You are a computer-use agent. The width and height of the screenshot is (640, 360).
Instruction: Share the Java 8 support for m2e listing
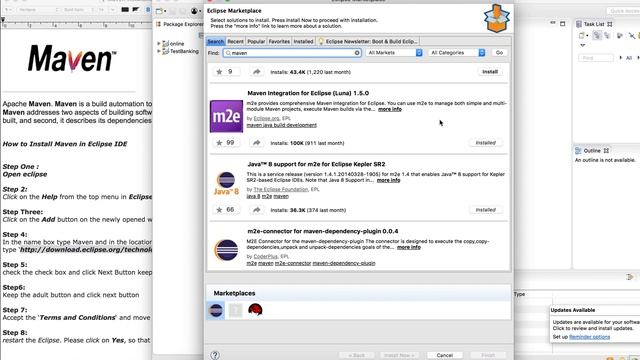point(256,210)
